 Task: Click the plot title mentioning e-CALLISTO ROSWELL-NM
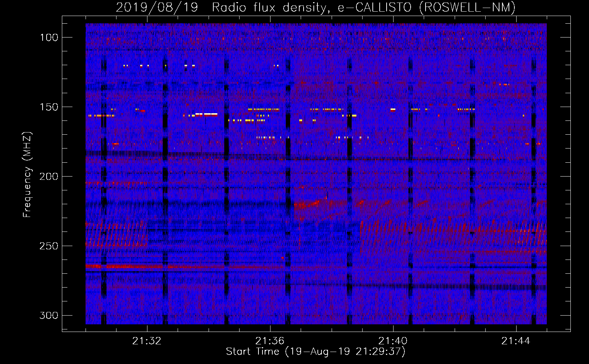pos(316,7)
